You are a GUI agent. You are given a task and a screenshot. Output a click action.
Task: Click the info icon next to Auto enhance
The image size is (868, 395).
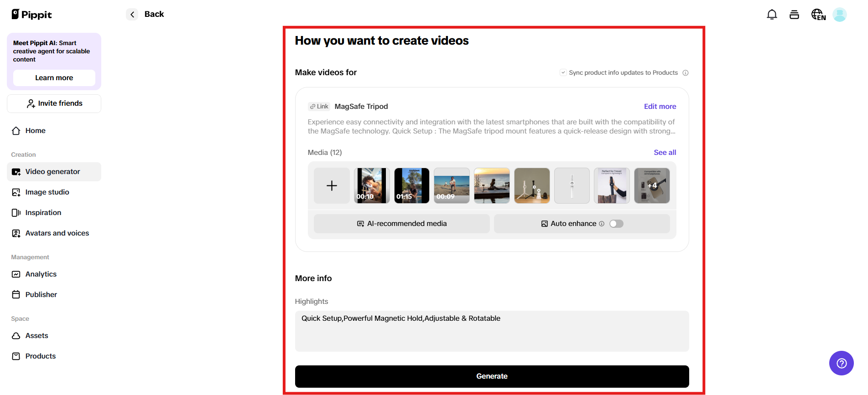pyautogui.click(x=602, y=224)
